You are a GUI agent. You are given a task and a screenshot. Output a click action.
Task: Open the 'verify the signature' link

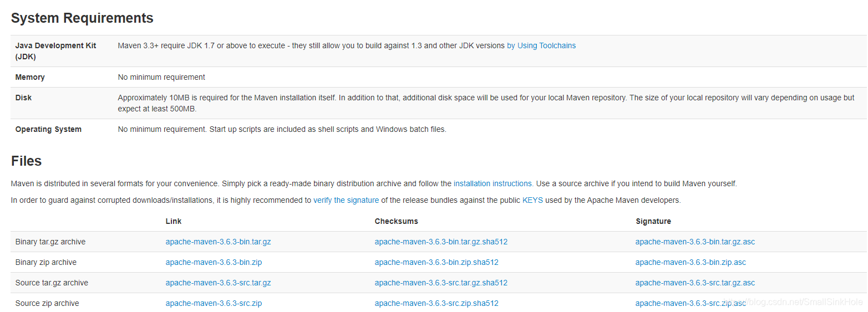[346, 200]
